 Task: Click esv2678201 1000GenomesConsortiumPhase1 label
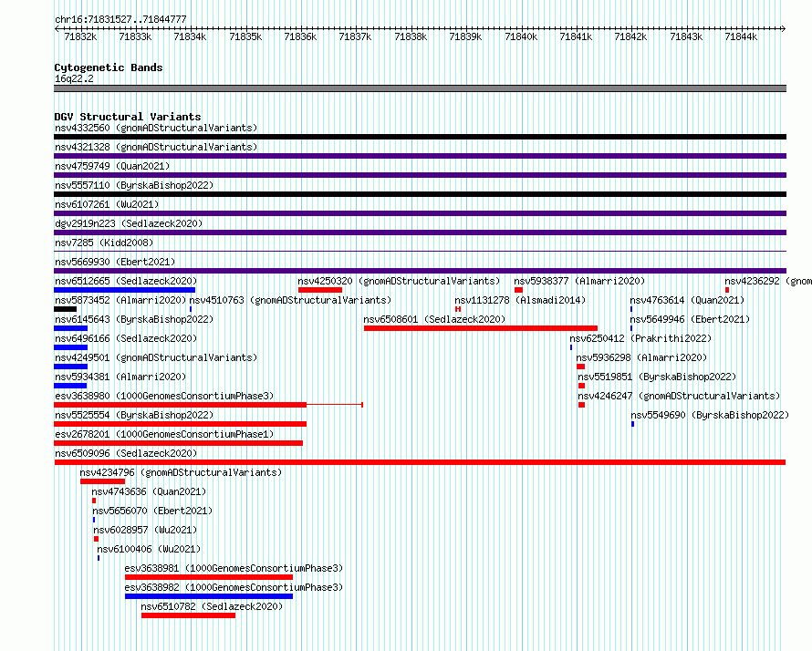(x=164, y=434)
